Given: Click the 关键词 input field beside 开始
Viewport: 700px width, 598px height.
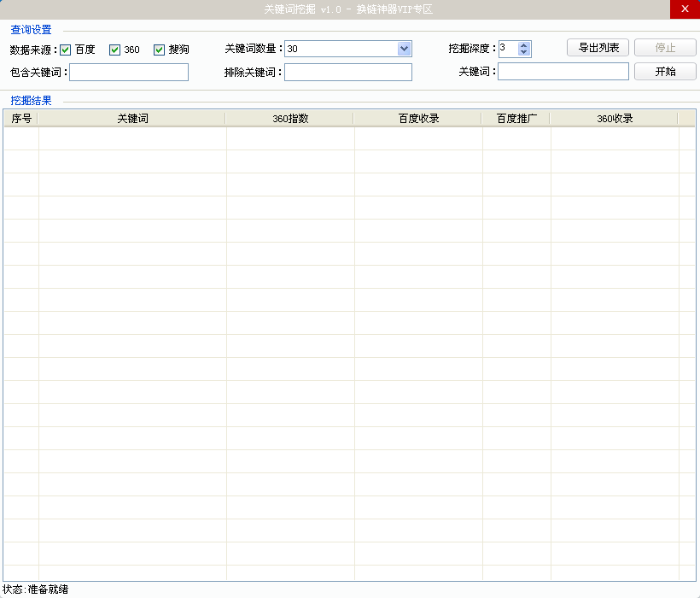Looking at the screenshot, I should [x=563, y=72].
